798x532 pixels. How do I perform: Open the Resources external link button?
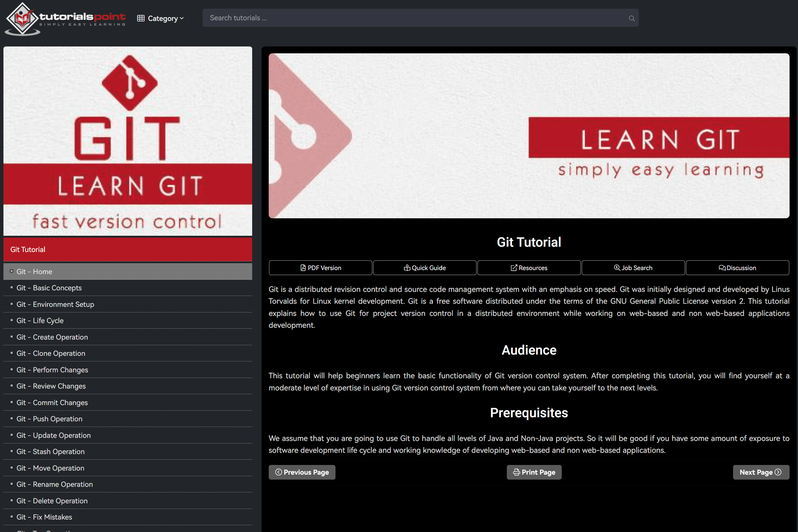pos(529,268)
